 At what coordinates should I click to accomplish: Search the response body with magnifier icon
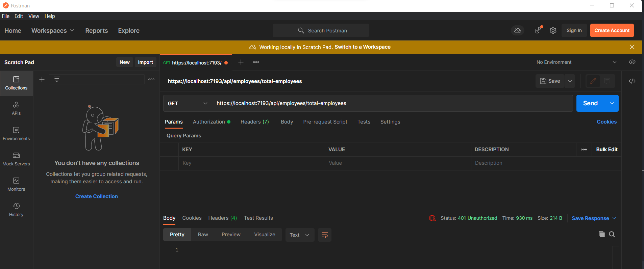click(x=612, y=234)
